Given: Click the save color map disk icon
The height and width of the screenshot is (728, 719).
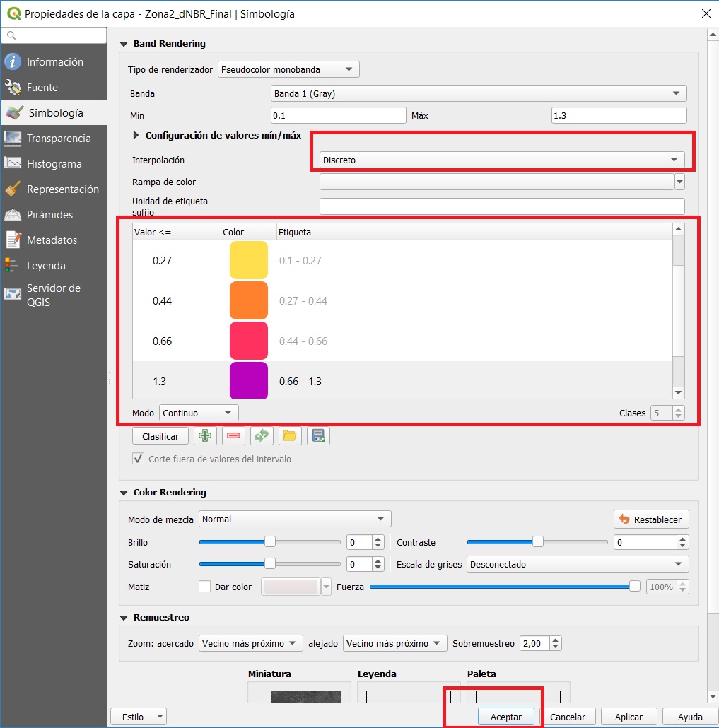Looking at the screenshot, I should click(x=317, y=436).
